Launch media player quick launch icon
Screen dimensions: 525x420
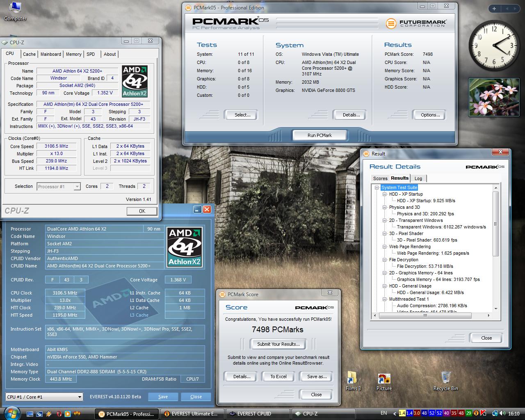[x=68, y=414]
